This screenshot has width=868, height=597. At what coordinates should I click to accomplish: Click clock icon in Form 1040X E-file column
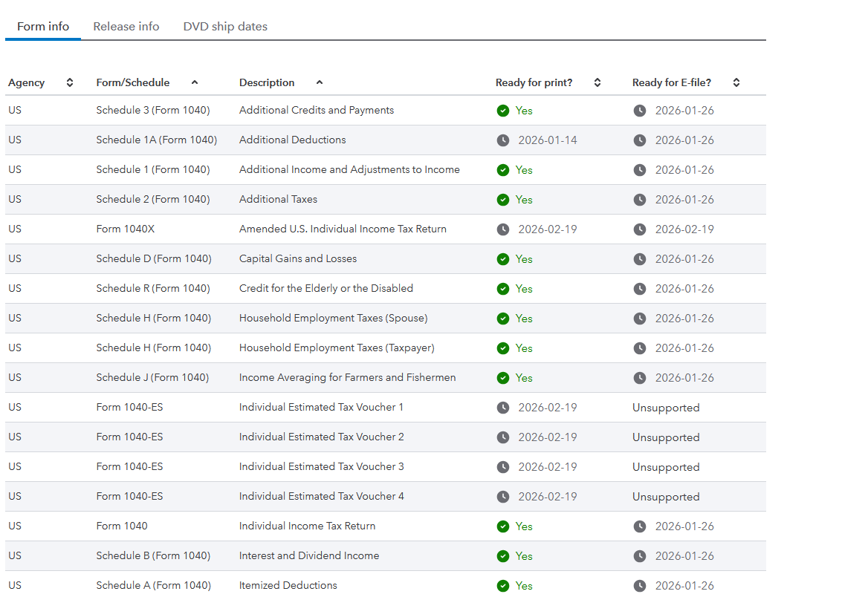(640, 229)
